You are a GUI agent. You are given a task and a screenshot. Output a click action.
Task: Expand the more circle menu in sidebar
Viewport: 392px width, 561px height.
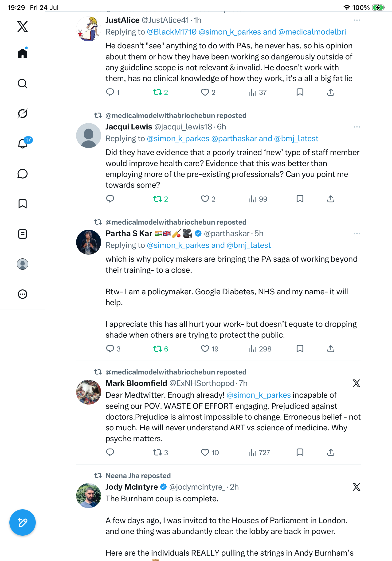coord(23,294)
